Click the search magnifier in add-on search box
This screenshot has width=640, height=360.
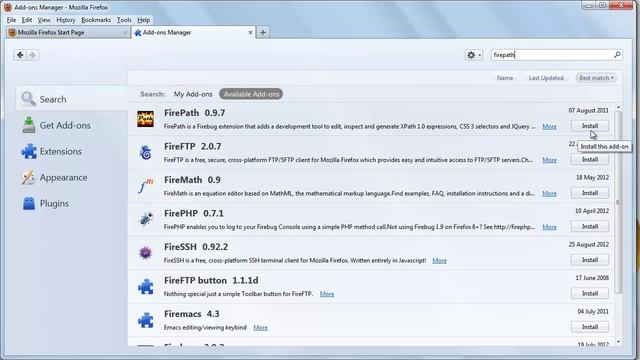pos(617,54)
